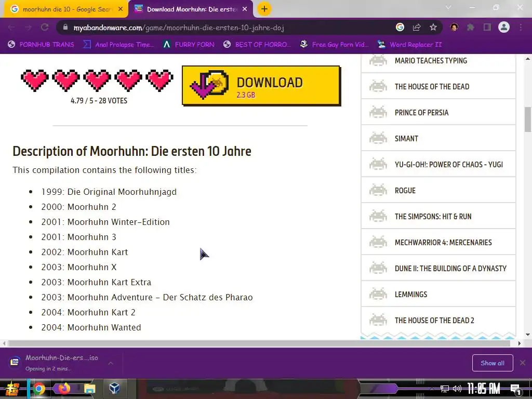The width and height of the screenshot is (532, 399).
Task: Open the Chrome profile avatar
Action: (x=504, y=27)
